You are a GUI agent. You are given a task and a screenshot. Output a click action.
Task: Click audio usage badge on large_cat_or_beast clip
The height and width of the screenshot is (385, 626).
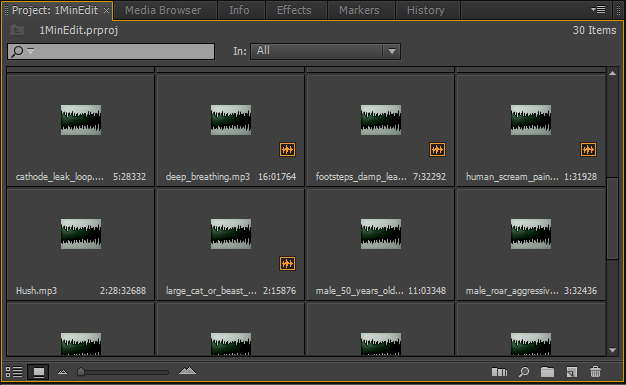[x=287, y=264]
